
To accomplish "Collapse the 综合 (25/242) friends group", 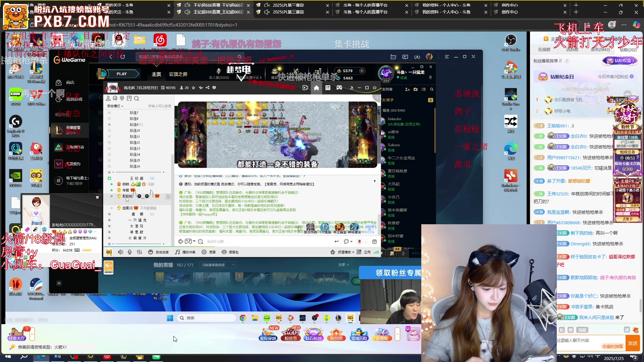I will pyautogui.click(x=394, y=110).
